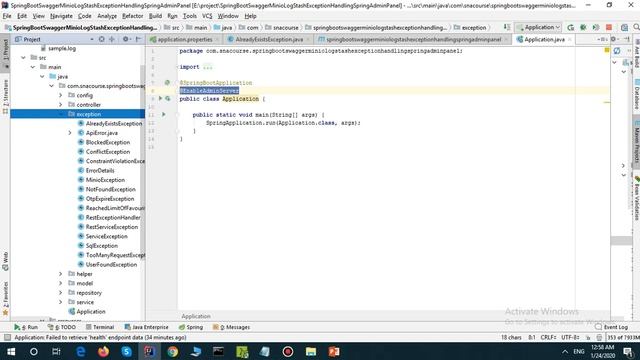Toggle the Database side tool window
The image size is (640, 360).
(636, 94)
